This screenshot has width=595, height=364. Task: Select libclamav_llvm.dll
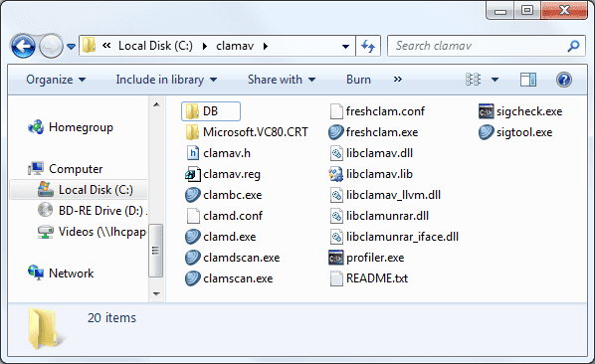385,195
